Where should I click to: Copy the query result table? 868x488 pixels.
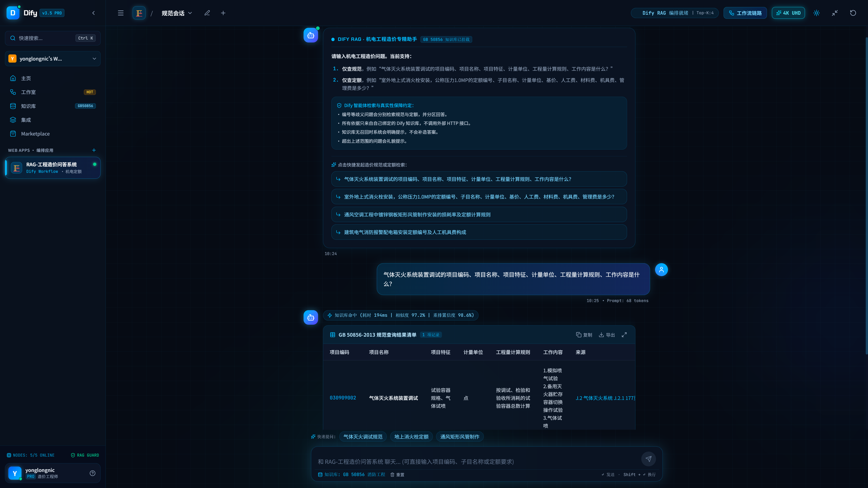(x=584, y=335)
